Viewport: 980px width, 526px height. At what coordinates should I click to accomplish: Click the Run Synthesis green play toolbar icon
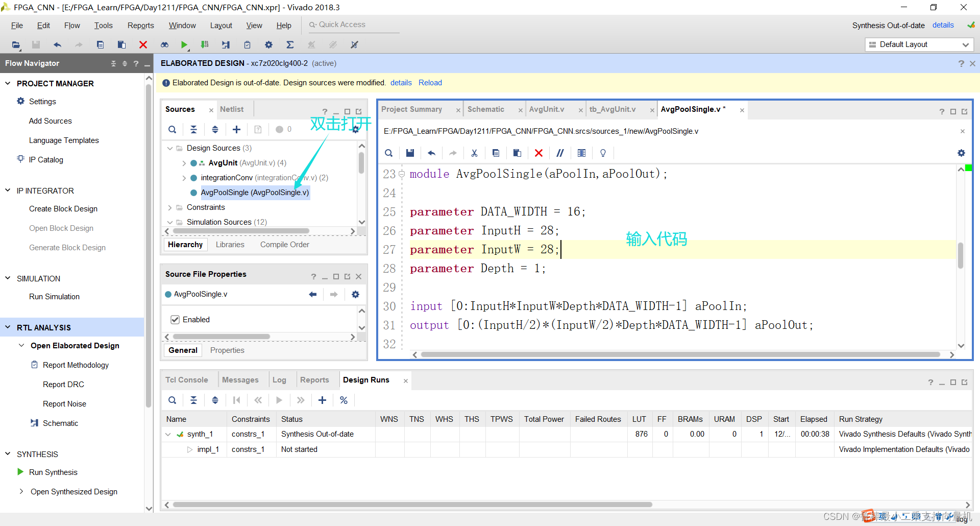(x=184, y=45)
